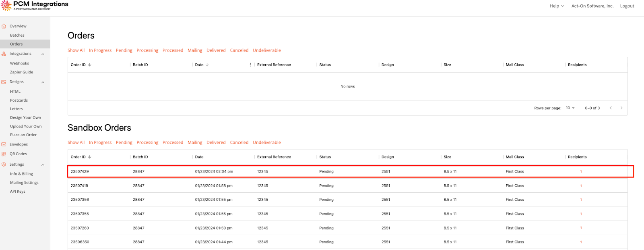Filter Orders by In Progress
Viewport: 644px width, 250px height.
pos(100,50)
